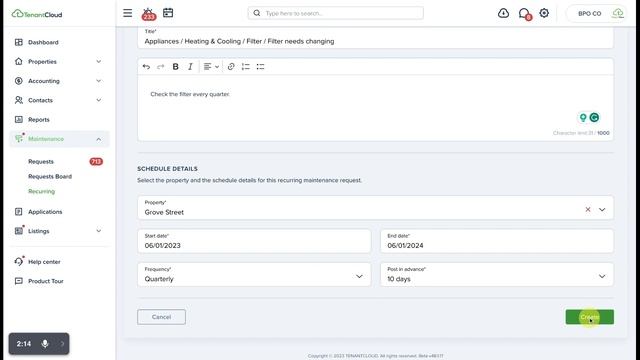Click the bug report icon with 233 badge
Image resolution: width=640 pixels, height=360 pixels.
pyautogui.click(x=149, y=14)
